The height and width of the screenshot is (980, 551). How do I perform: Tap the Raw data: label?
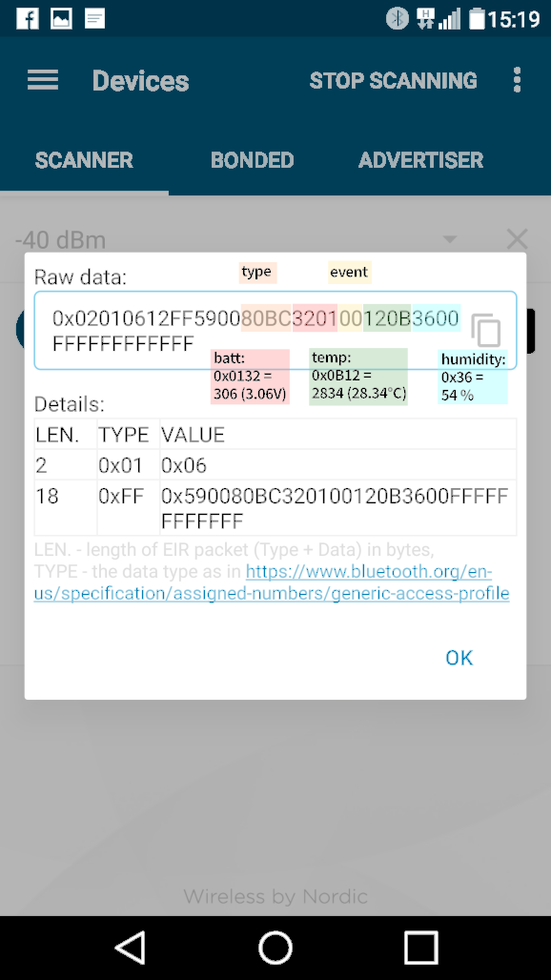coord(81,276)
